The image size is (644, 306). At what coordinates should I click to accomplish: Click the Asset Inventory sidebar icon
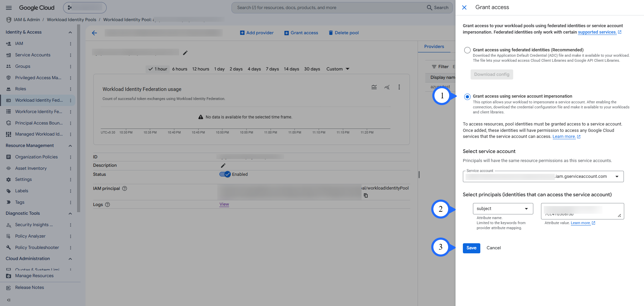(x=9, y=168)
